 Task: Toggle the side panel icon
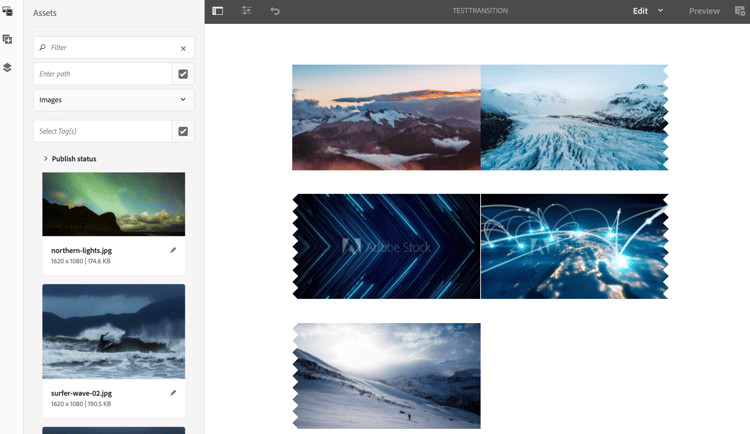218,11
